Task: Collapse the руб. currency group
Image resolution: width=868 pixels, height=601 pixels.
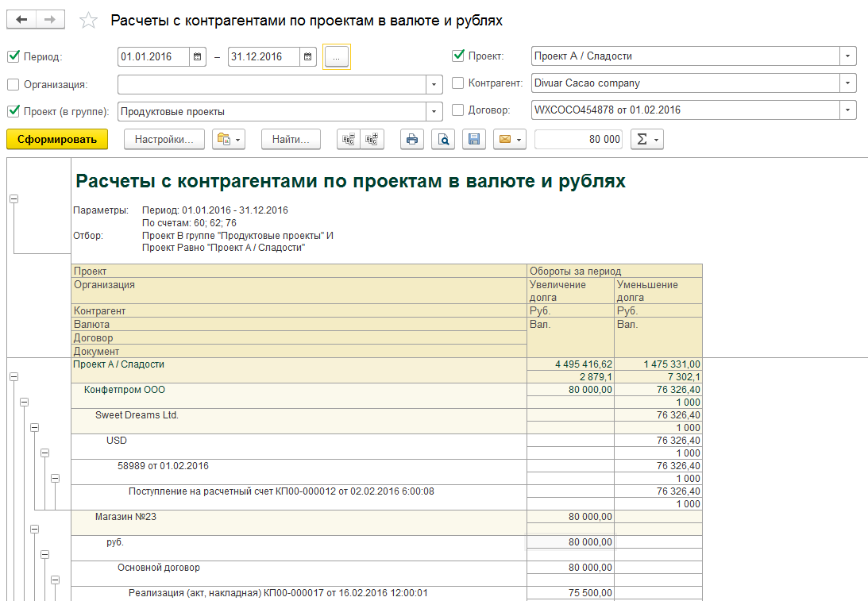Action: tap(44, 554)
